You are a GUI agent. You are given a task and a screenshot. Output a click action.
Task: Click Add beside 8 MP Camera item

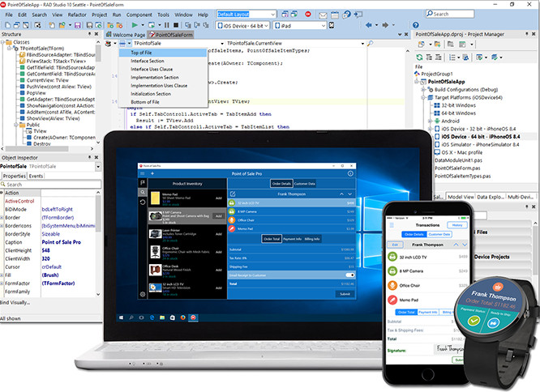pyautogui.click(x=219, y=216)
